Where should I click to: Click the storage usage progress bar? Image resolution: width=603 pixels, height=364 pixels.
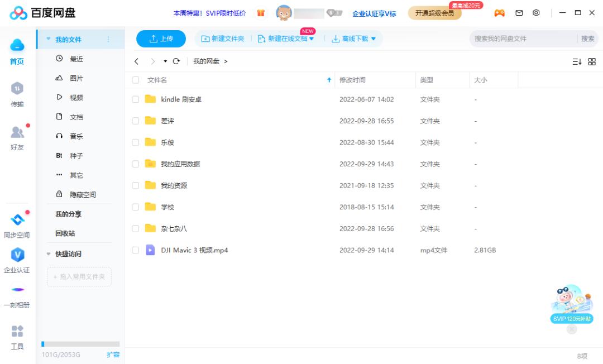(80, 344)
